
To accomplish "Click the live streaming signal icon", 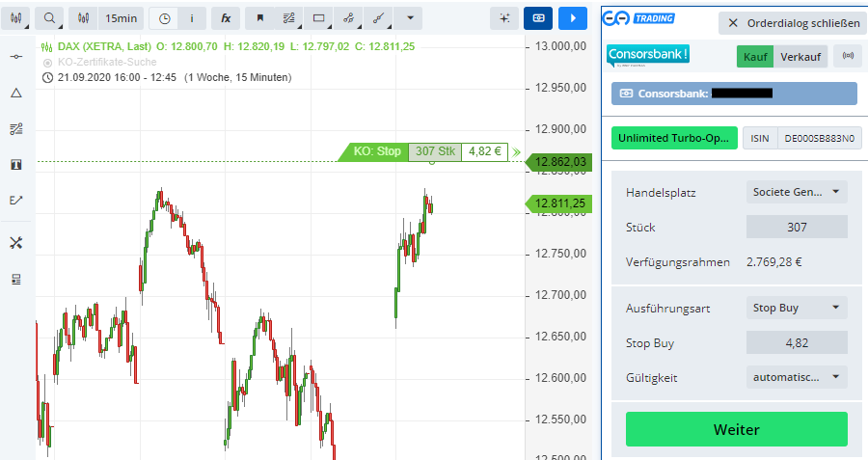I will click(848, 56).
